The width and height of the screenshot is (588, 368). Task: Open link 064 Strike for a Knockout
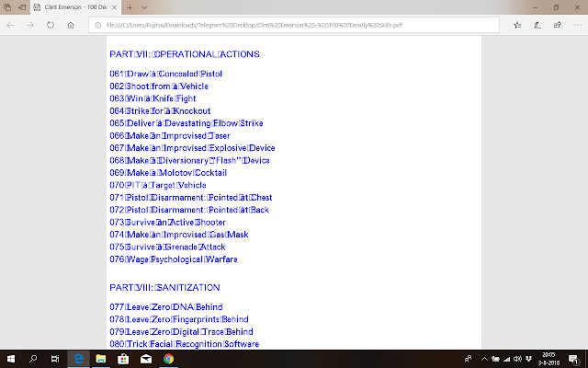[x=160, y=111]
